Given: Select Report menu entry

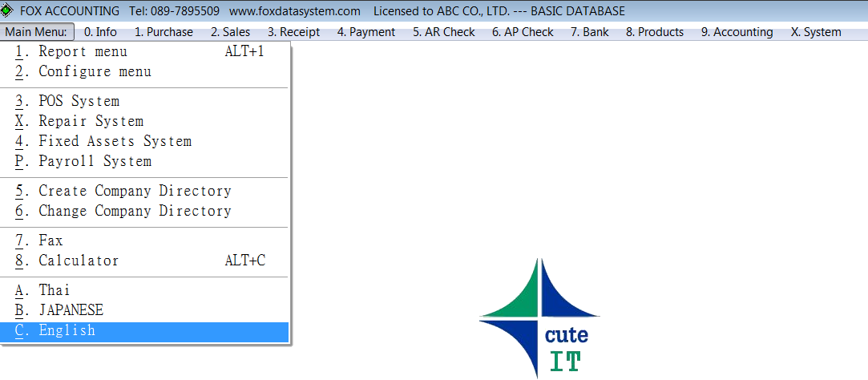Looking at the screenshot, I should point(144,52).
